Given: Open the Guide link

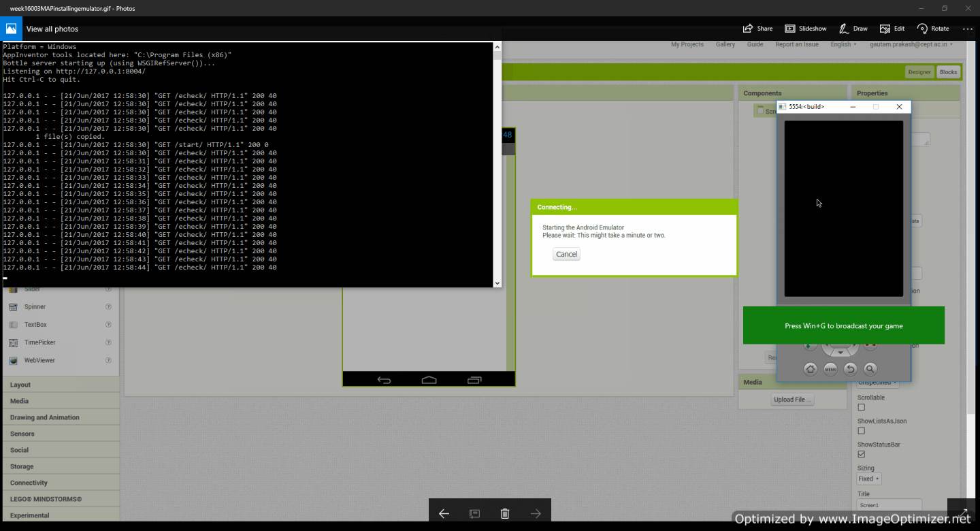Looking at the screenshot, I should (755, 44).
